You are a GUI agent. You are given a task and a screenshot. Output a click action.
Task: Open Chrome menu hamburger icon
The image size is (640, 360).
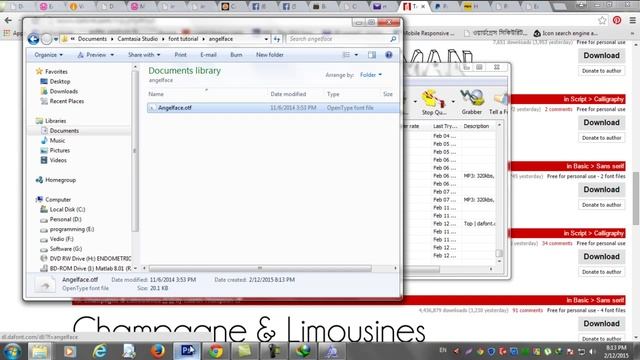coord(632,20)
